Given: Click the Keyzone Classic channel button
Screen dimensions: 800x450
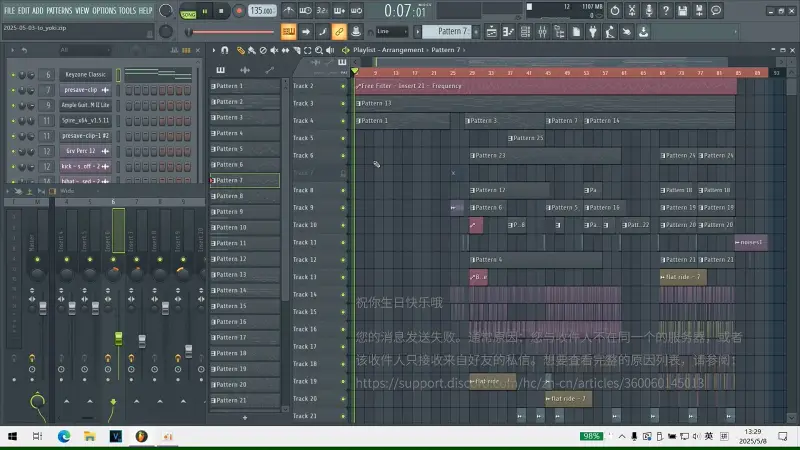Looking at the screenshot, I should 85,74.
